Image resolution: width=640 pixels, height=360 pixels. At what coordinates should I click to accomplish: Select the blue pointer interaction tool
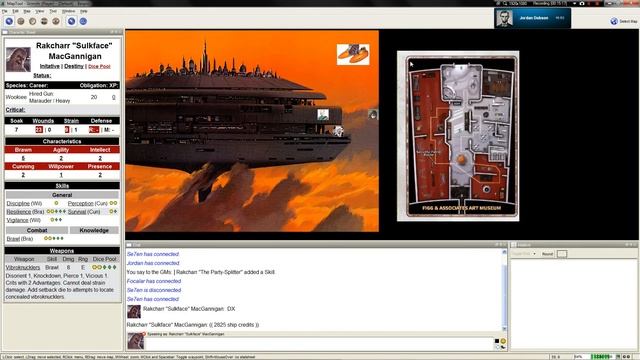(9, 21)
